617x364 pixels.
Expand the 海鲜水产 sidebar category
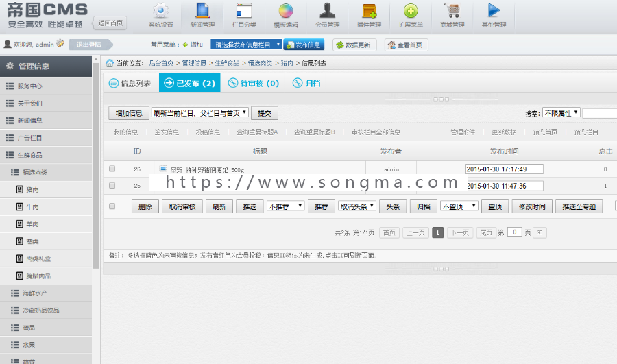point(46,293)
